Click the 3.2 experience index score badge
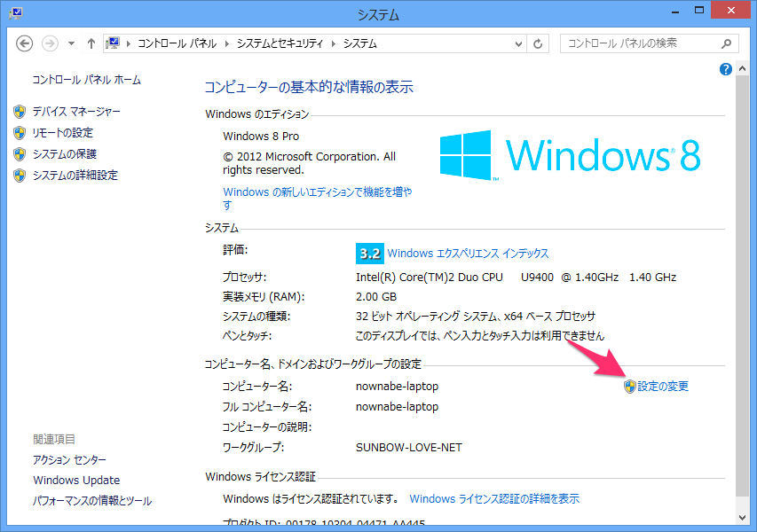The width and height of the screenshot is (757, 532). (x=370, y=254)
